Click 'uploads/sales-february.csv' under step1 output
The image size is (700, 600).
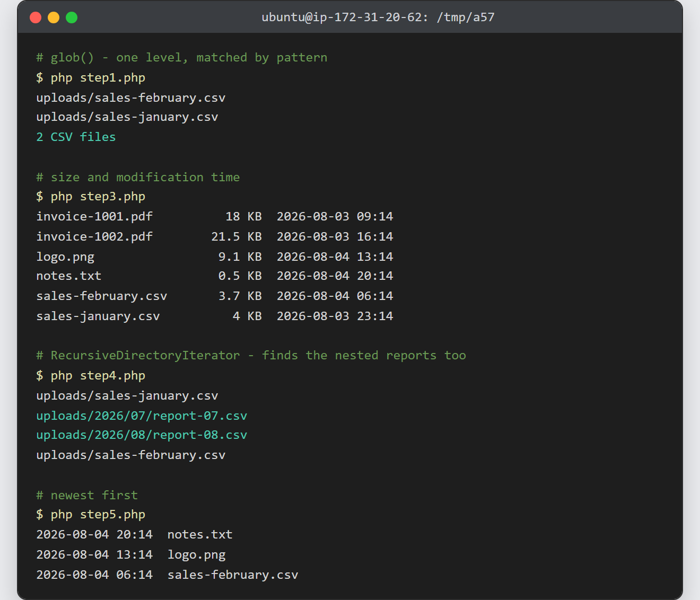click(131, 98)
